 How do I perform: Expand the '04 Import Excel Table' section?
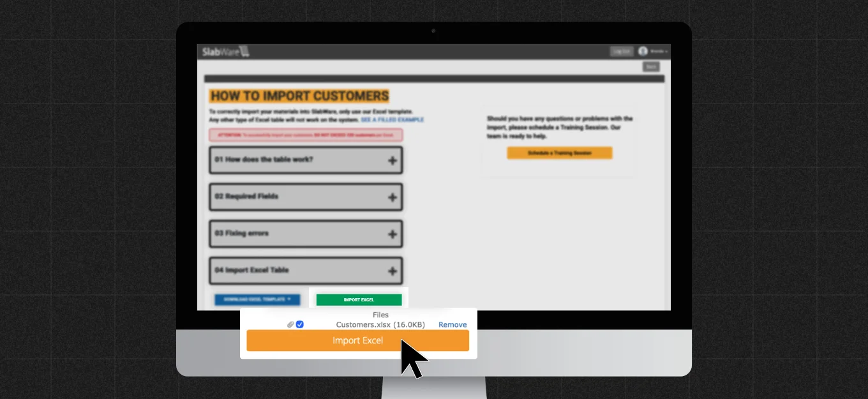click(x=306, y=271)
